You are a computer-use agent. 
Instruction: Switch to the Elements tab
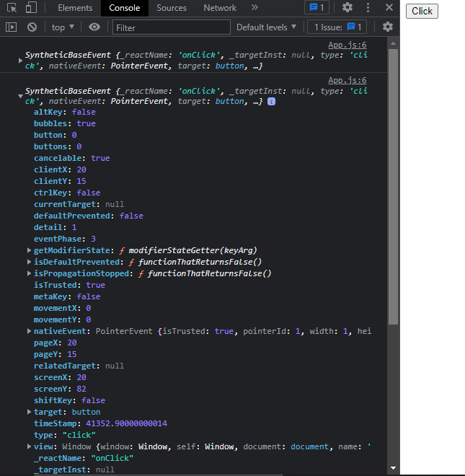[75, 8]
